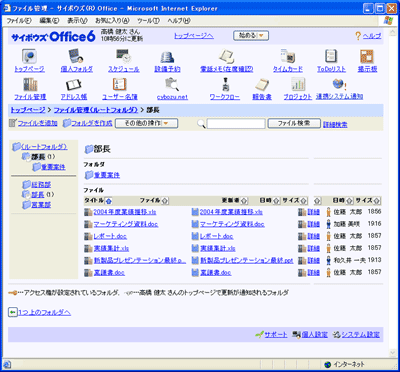The width and height of the screenshot is (400, 372).
Task: Open レポート.doc in the タイトル column
Action: [110, 236]
